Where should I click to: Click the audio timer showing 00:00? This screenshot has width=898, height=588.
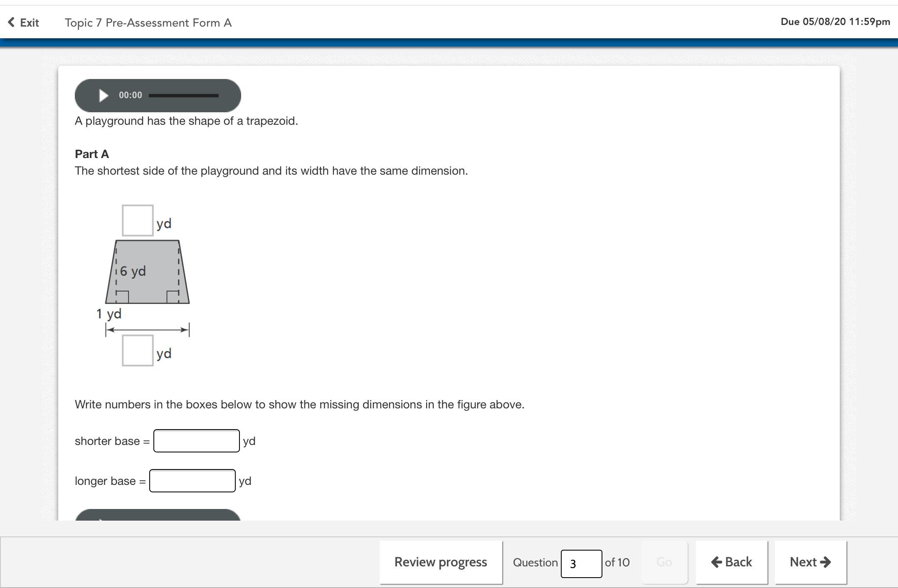[130, 95]
